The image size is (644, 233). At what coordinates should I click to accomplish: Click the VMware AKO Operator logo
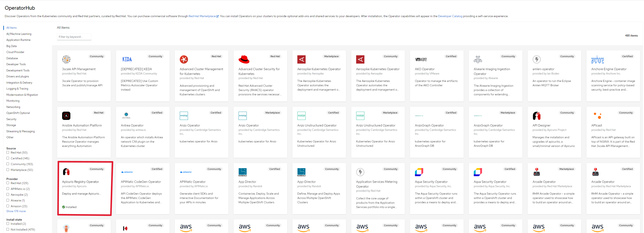421,59
